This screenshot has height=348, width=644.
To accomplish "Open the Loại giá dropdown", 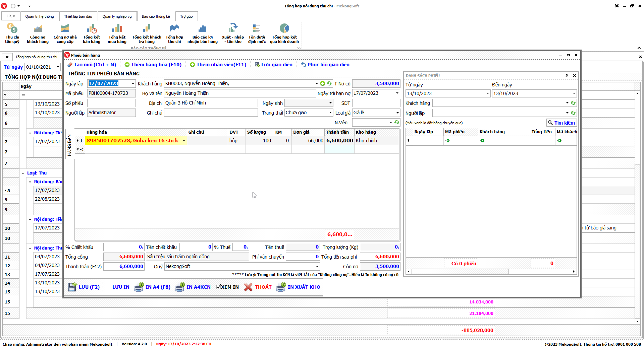I will 397,113.
